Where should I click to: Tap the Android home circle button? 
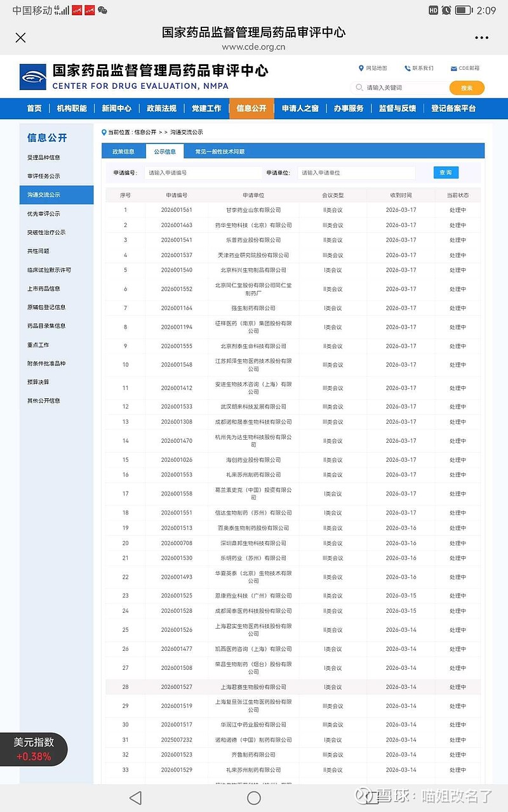(254, 798)
